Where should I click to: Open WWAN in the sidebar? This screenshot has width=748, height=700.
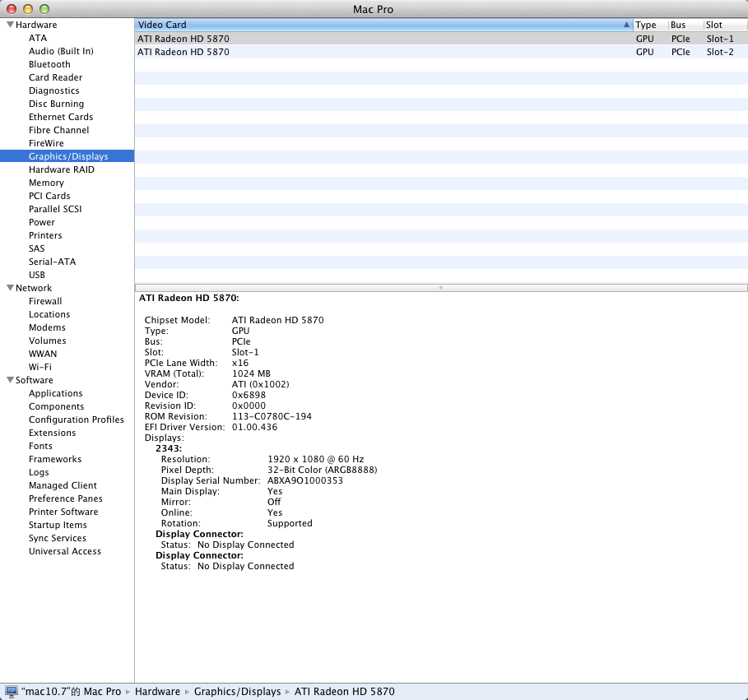pos(43,354)
